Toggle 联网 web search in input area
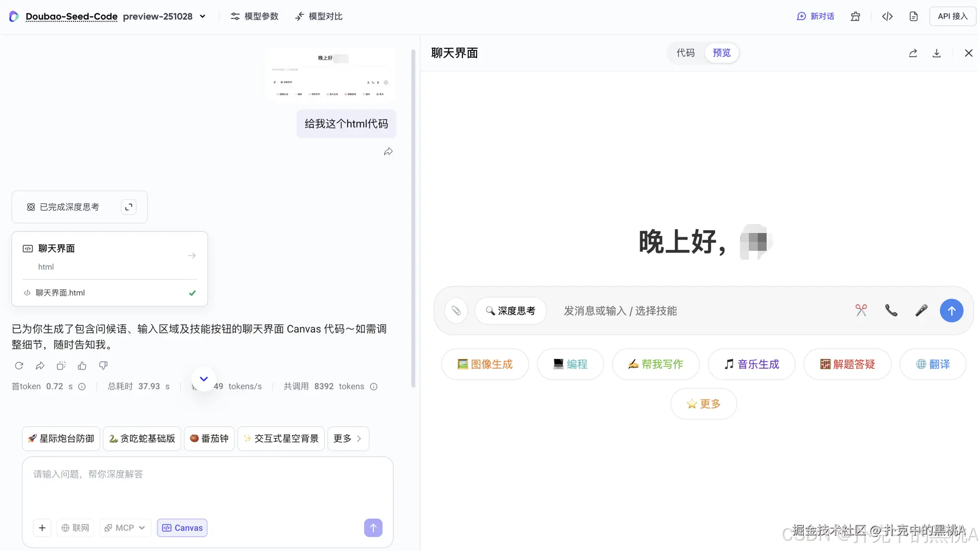The width and height of the screenshot is (980, 551). 75,527
